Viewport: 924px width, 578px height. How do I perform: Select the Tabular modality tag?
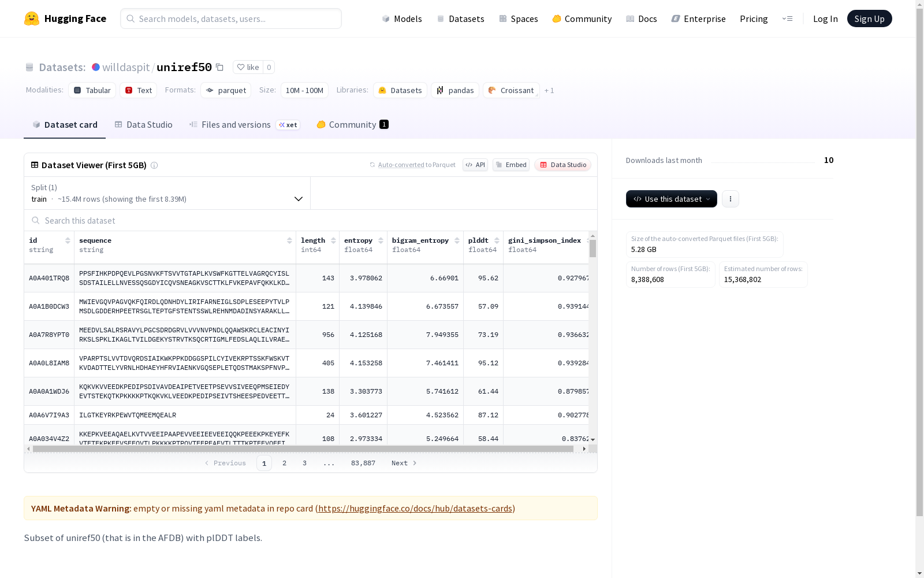tap(92, 90)
